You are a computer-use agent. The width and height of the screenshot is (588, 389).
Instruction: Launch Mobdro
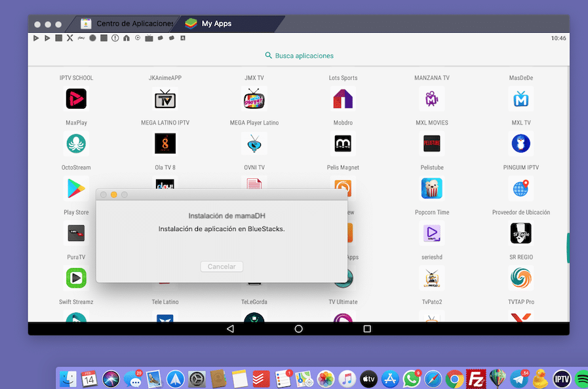343,98
